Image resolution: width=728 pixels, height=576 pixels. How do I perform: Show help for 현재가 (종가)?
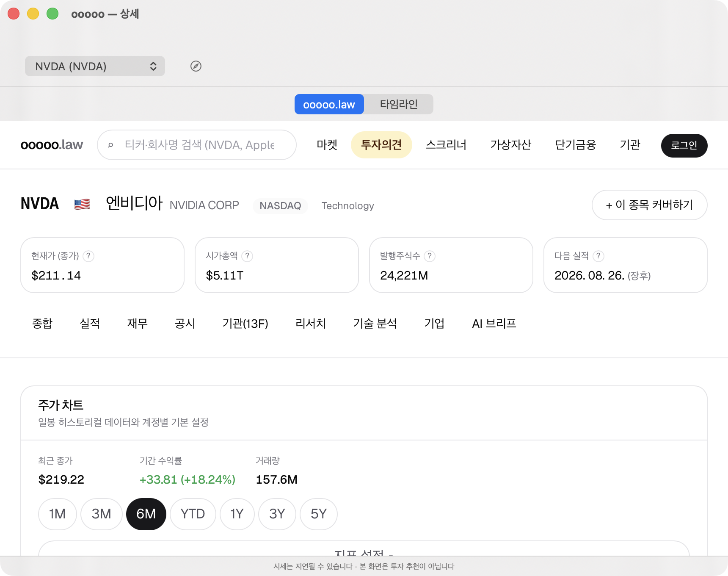click(x=88, y=256)
